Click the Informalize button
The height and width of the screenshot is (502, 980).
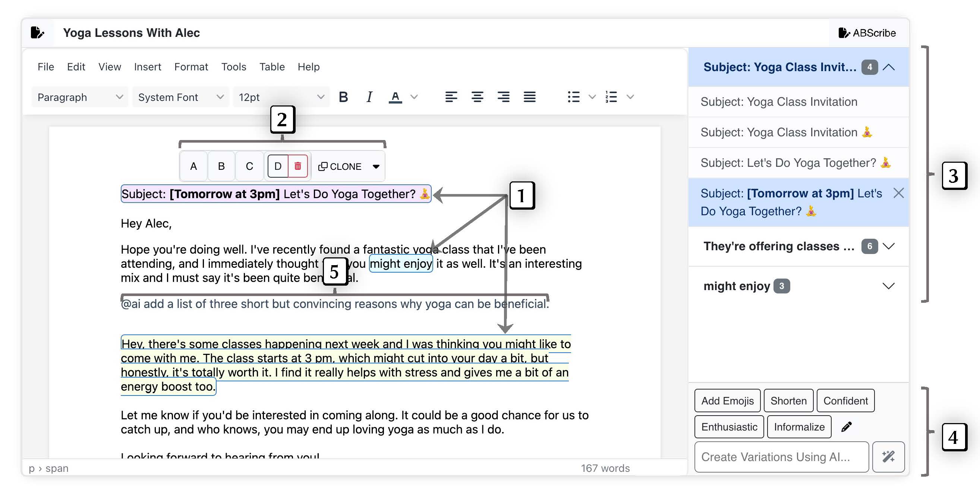pos(799,427)
